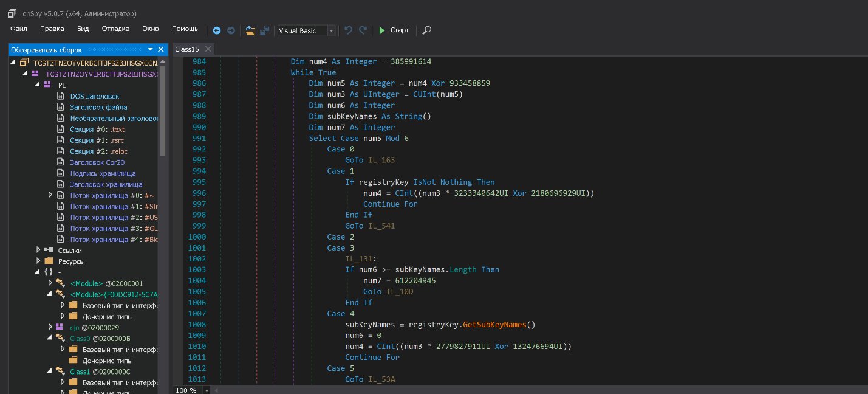Click the Open file folder icon

[250, 30]
